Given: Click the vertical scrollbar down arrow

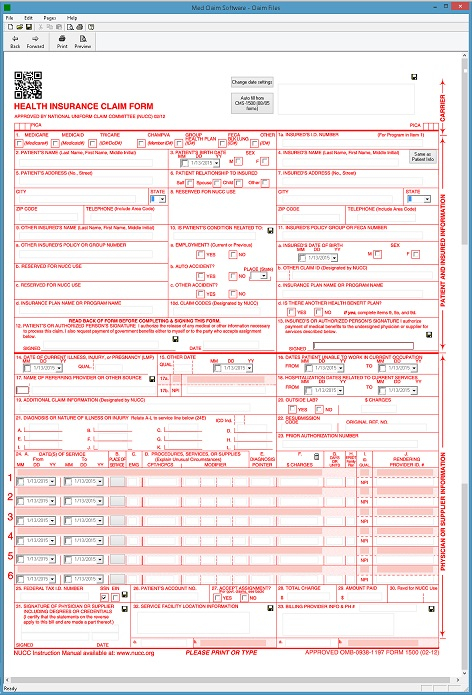Looking at the screenshot, I should pyautogui.click(x=464, y=673).
